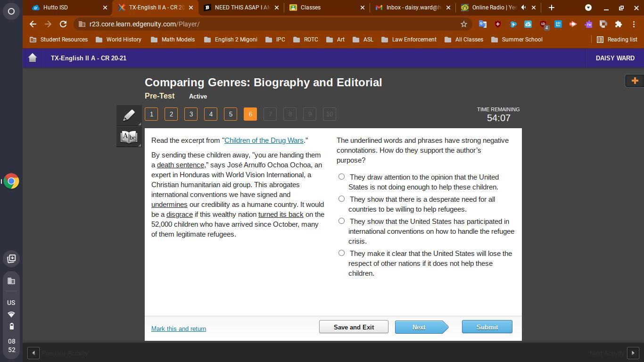Go to next activity arrow
The image size is (644, 362).
click(x=633, y=353)
